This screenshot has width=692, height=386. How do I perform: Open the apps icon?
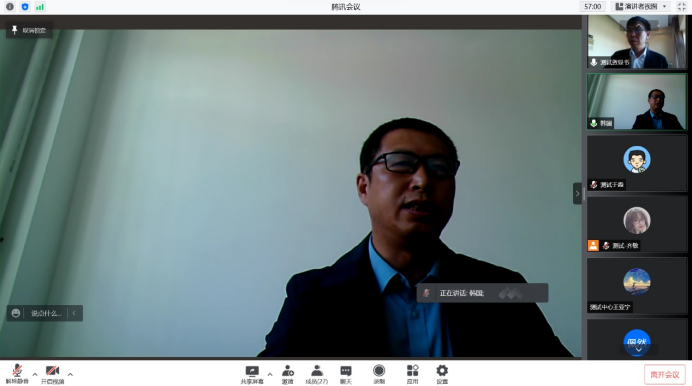pyautogui.click(x=412, y=375)
